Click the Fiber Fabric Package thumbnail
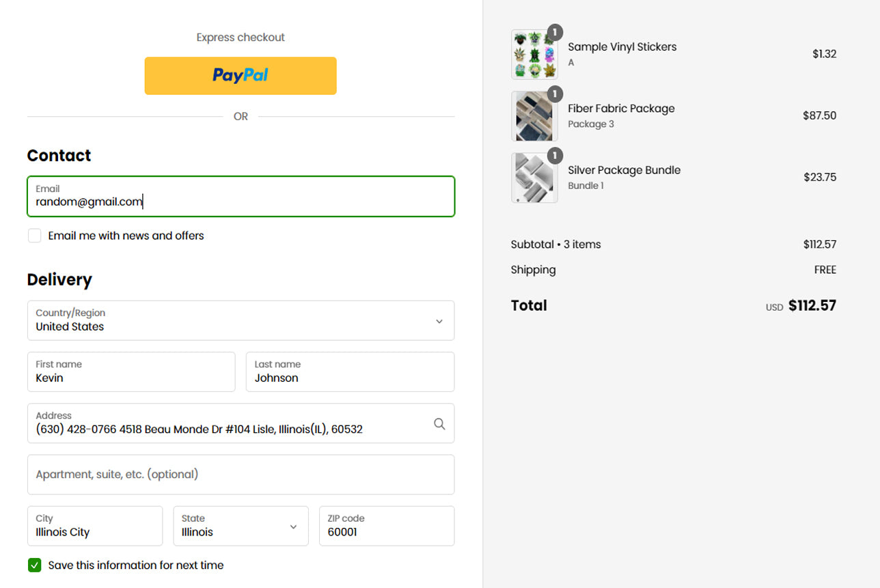The image size is (880, 588). (534, 117)
